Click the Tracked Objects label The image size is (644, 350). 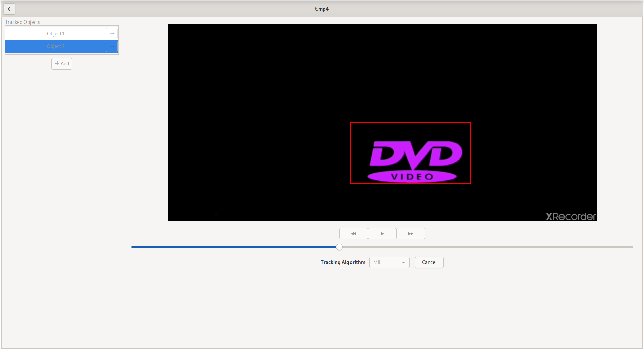pyautogui.click(x=23, y=22)
